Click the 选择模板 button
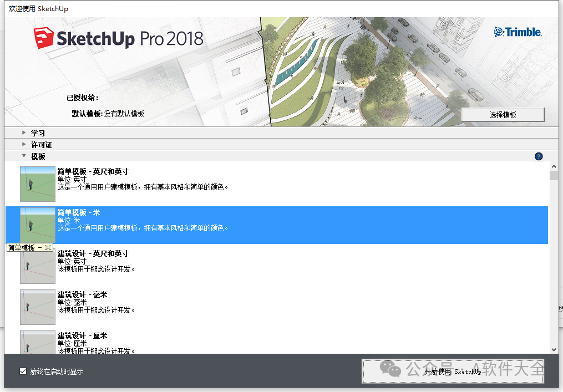 (x=503, y=114)
